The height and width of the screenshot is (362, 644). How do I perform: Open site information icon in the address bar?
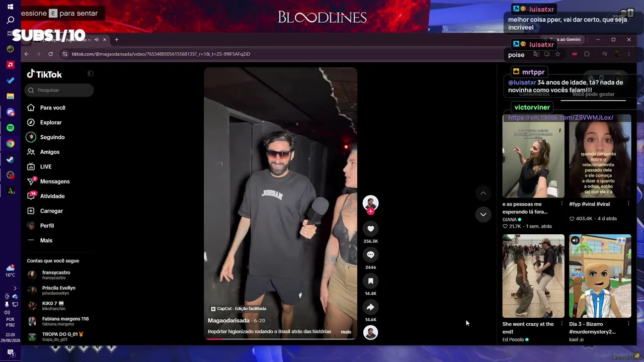coord(65,54)
